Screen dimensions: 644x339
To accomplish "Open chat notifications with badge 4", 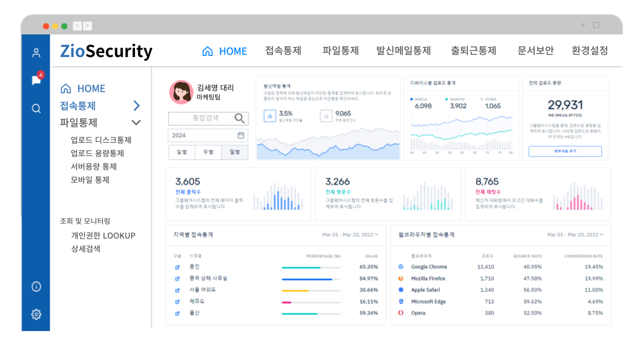I will click(x=36, y=80).
